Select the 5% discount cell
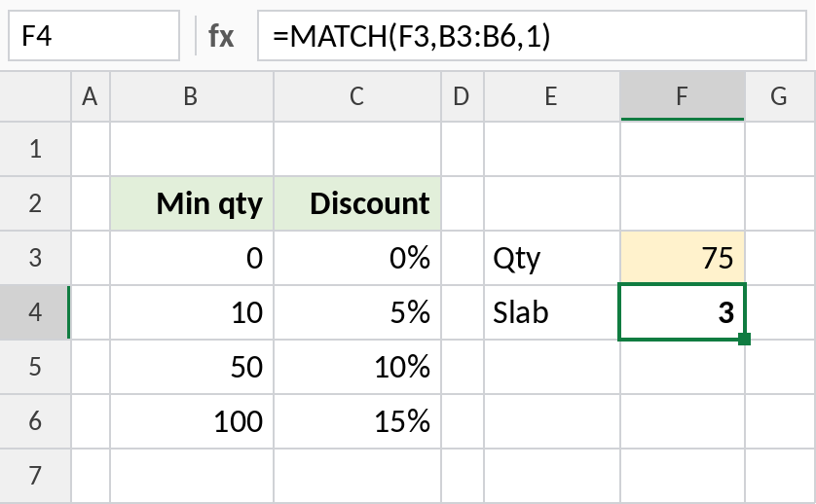Viewport: 816px width, 504px height. pos(357,312)
